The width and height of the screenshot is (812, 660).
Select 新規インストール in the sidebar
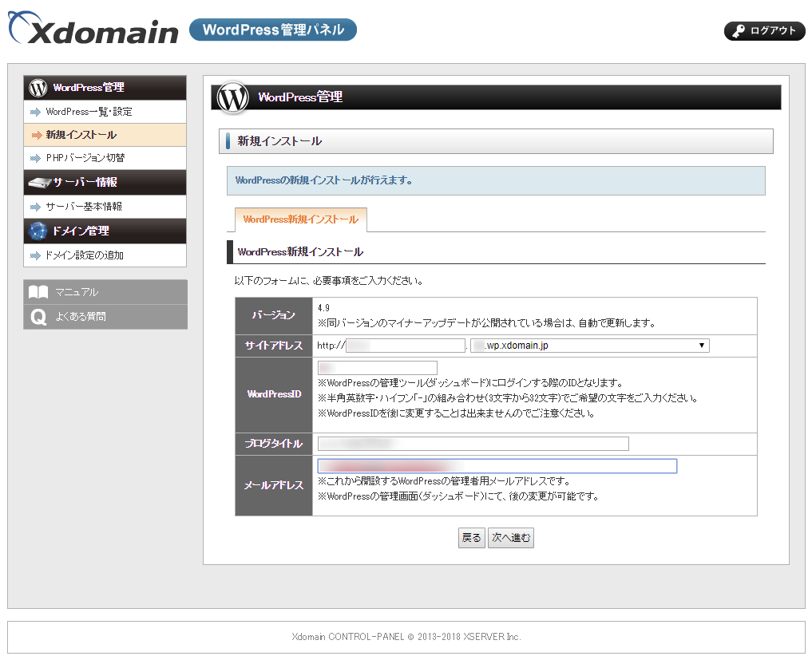pos(81,135)
